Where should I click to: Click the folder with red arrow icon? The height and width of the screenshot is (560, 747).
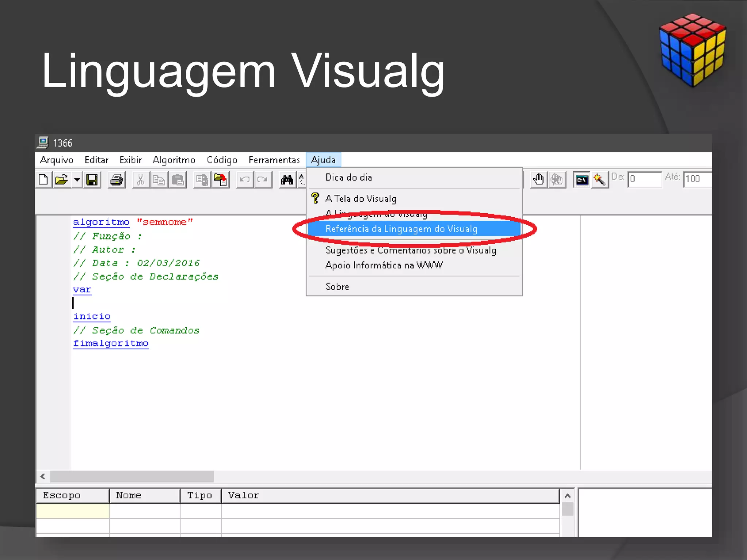[x=220, y=180]
